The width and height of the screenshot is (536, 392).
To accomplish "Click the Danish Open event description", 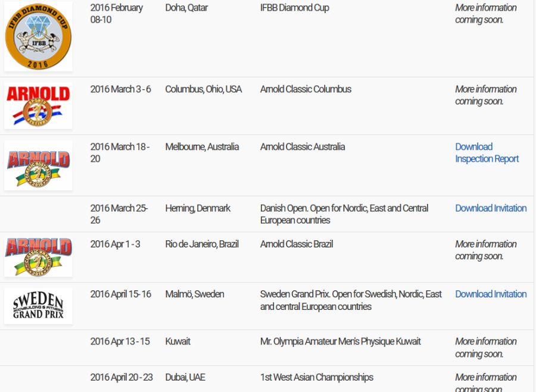I will click(x=344, y=214).
